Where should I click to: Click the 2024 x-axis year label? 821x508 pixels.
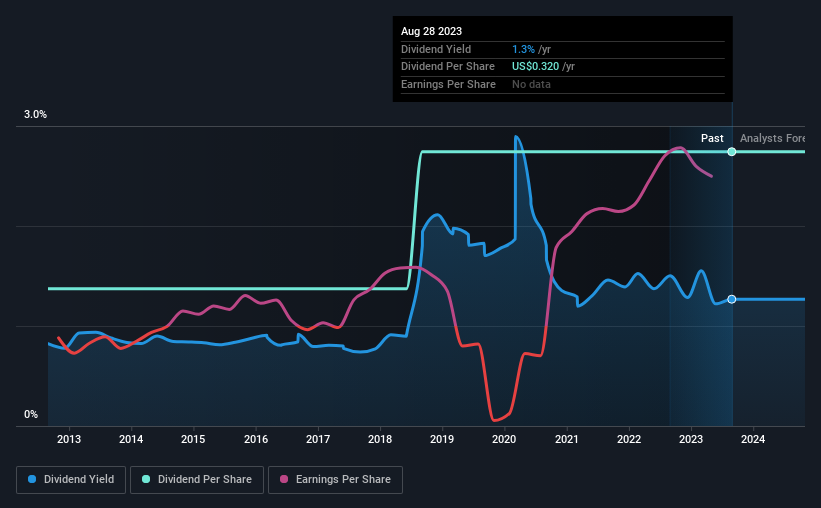(753, 439)
